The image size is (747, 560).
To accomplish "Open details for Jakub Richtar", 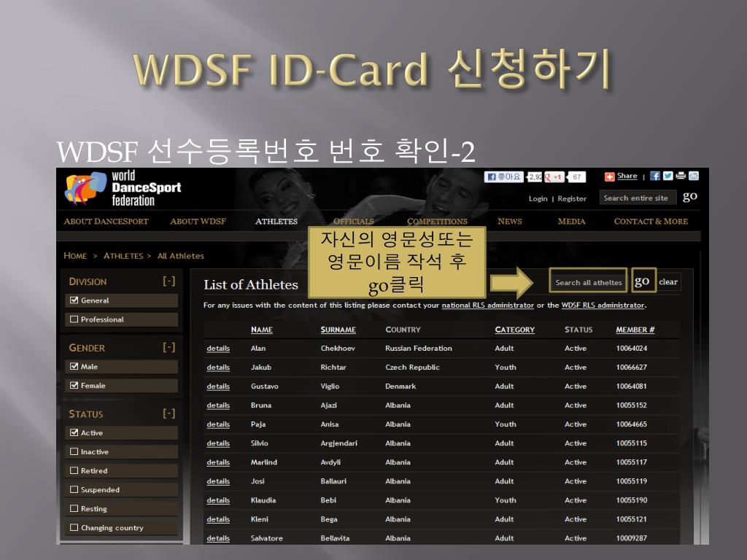I will 218,367.
